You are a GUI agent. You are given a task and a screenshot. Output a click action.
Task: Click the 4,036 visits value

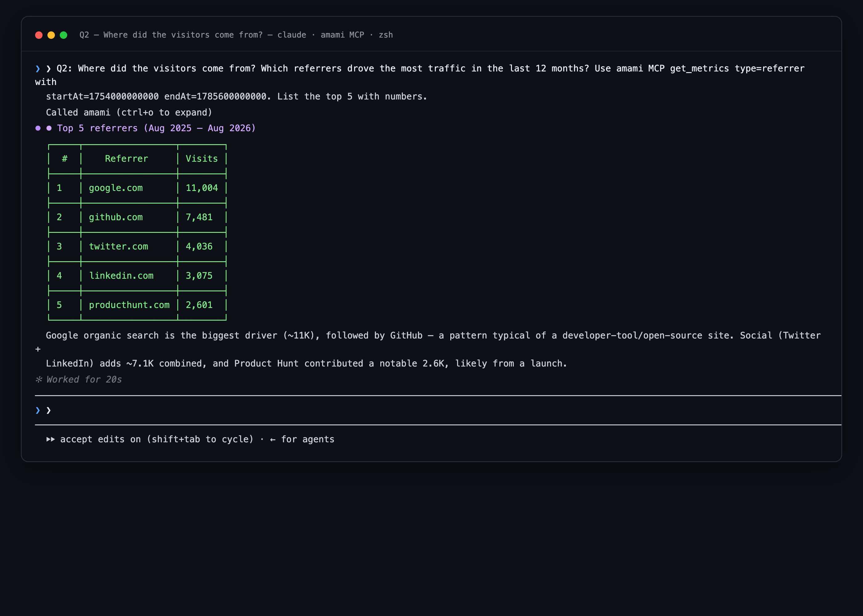[199, 246]
